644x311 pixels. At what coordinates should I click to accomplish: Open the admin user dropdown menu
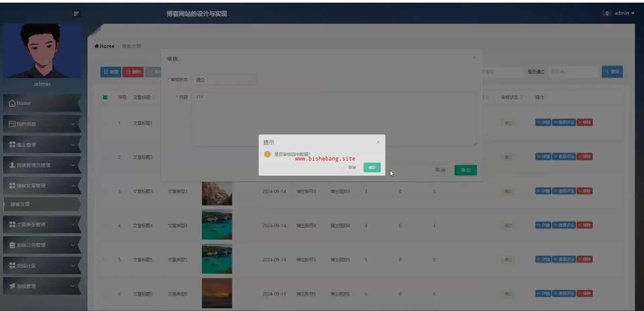624,13
